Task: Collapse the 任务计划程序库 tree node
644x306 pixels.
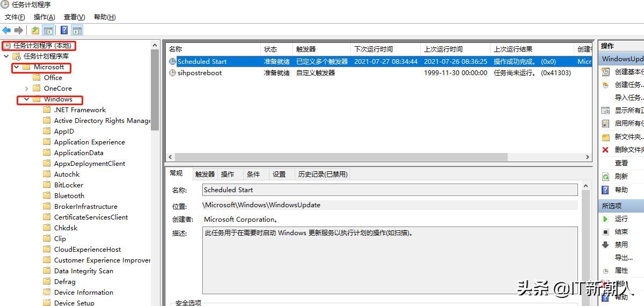Action: pyautogui.click(x=6, y=56)
